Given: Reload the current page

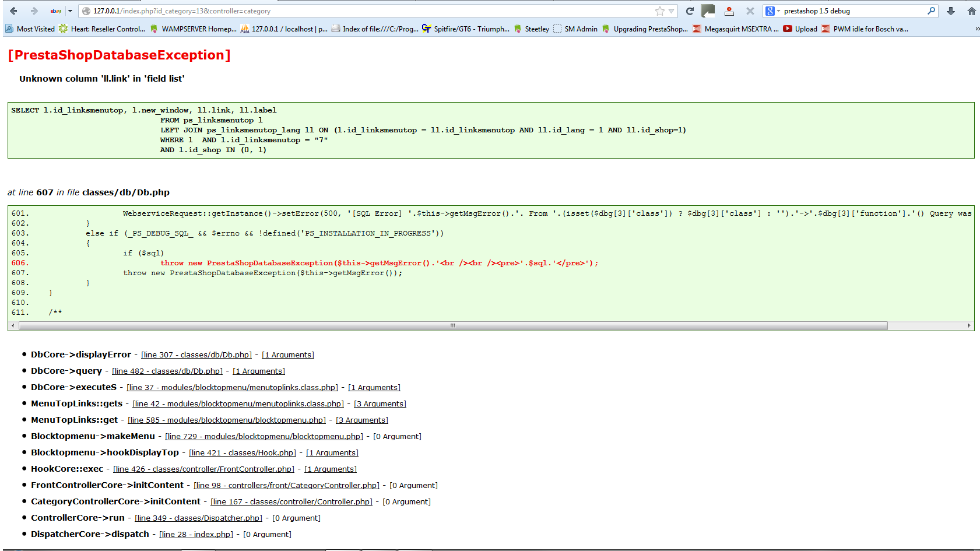Looking at the screenshot, I should click(690, 11).
